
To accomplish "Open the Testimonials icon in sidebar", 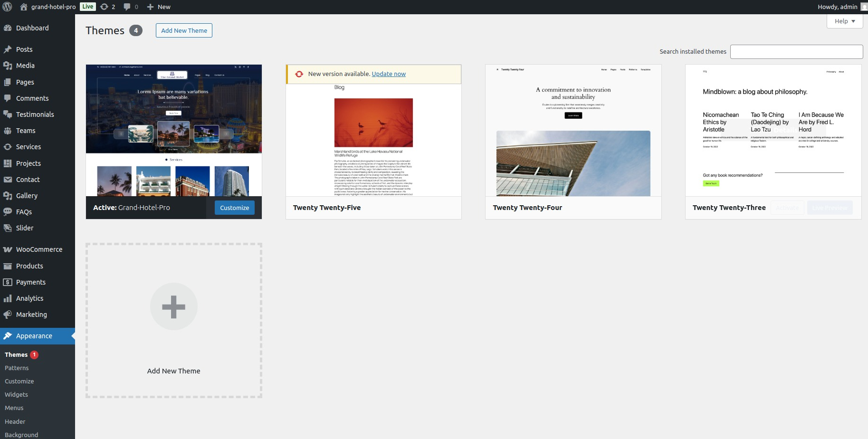I will coord(8,114).
